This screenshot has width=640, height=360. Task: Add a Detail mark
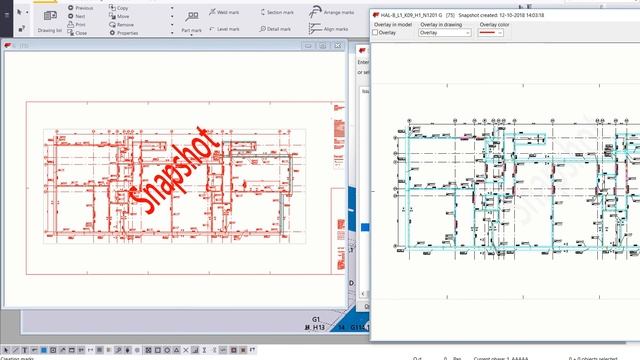tap(276, 29)
